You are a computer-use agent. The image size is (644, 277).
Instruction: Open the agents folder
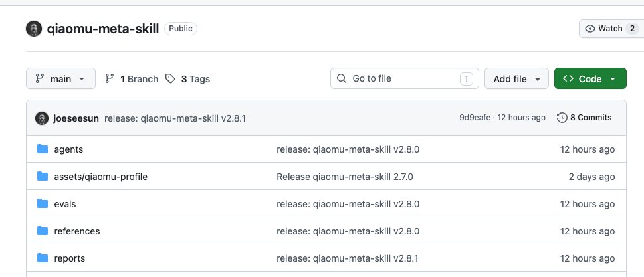point(68,149)
